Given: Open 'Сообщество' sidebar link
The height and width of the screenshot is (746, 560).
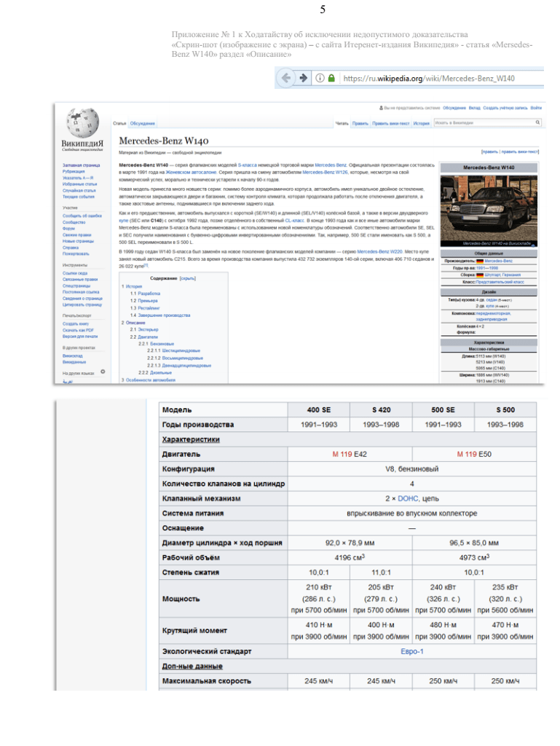Looking at the screenshot, I should (74, 222).
